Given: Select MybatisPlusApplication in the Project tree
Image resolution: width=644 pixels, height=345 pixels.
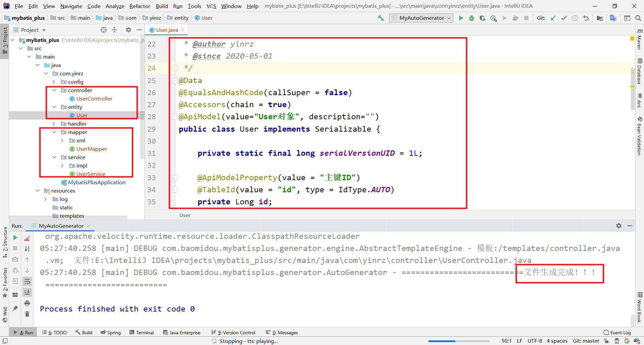Looking at the screenshot, I should [x=97, y=183].
